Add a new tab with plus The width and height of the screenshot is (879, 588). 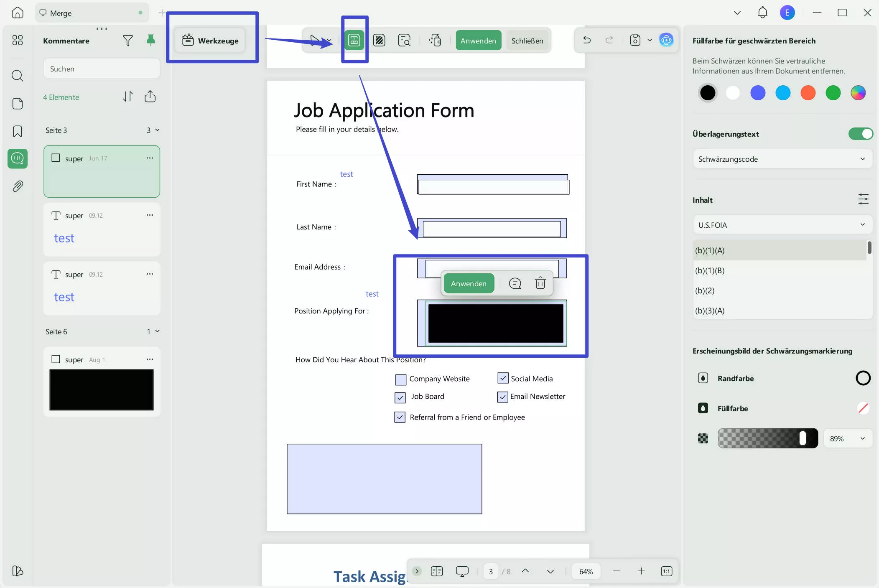[x=162, y=13]
